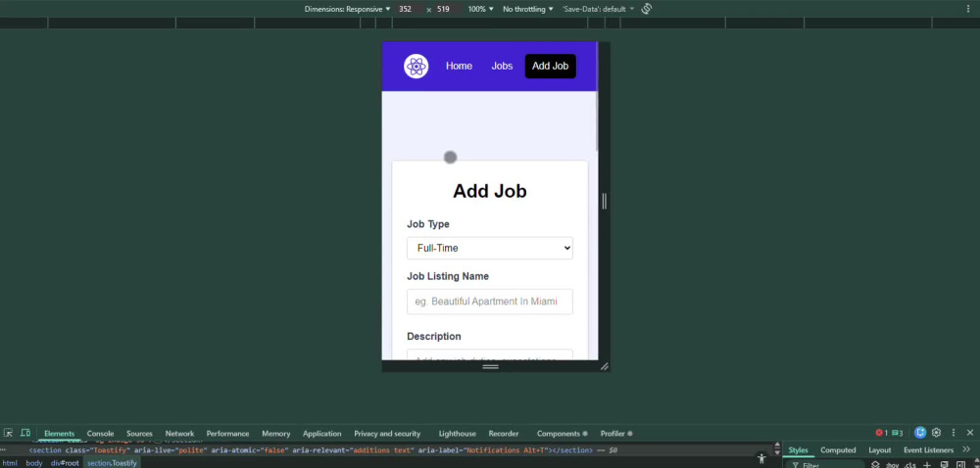Open the Job Type dropdown showing Full-Time
The height and width of the screenshot is (468, 980).
489,248
